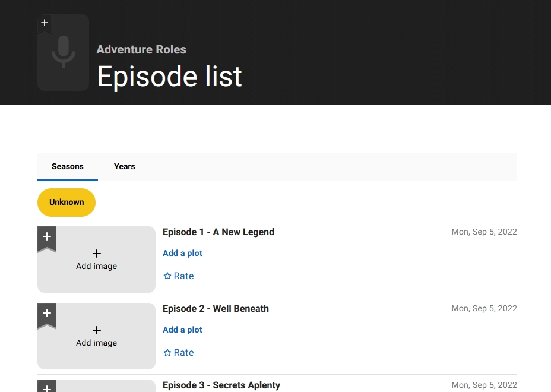Open Episode 3 - Secrets Aplenty
Viewport: 551px width, 392px height.
click(x=221, y=385)
